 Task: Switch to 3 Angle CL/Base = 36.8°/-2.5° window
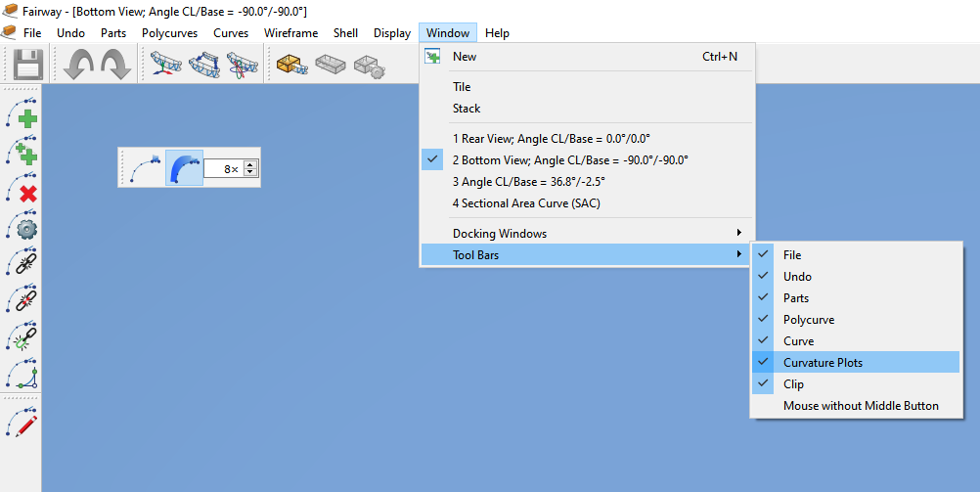point(587,182)
